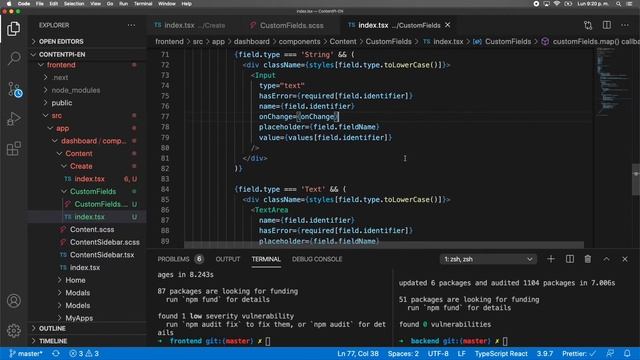Open the Manage gear icon

click(x=13, y=330)
